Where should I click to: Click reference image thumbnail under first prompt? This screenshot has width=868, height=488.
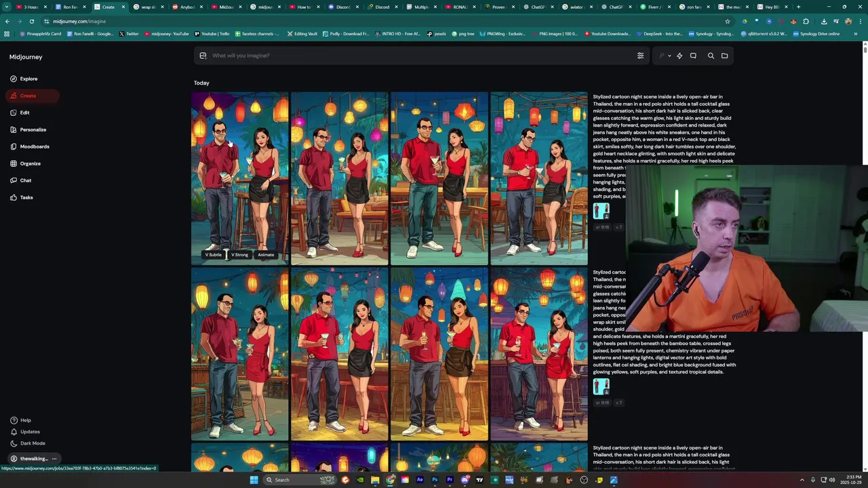pyautogui.click(x=601, y=211)
